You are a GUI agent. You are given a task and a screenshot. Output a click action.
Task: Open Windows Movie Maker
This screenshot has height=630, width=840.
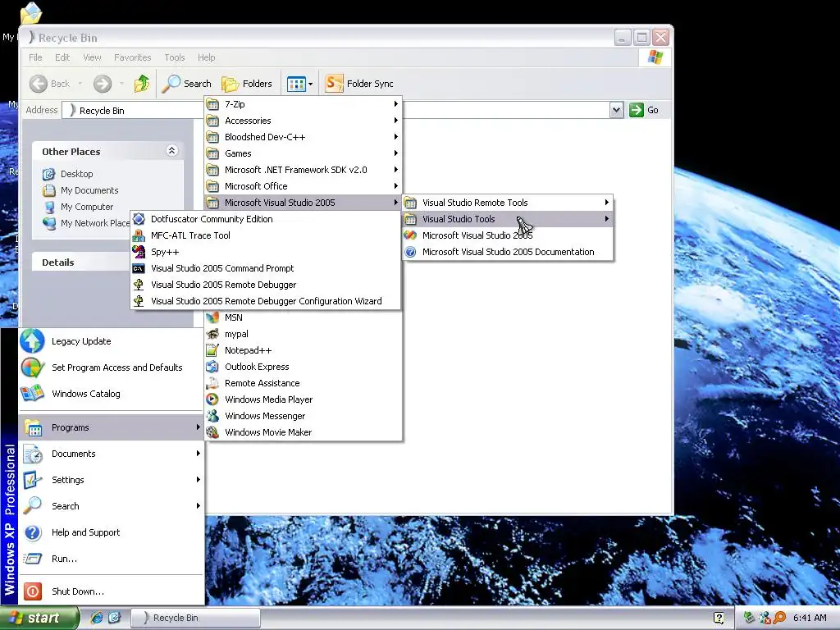[304, 432]
